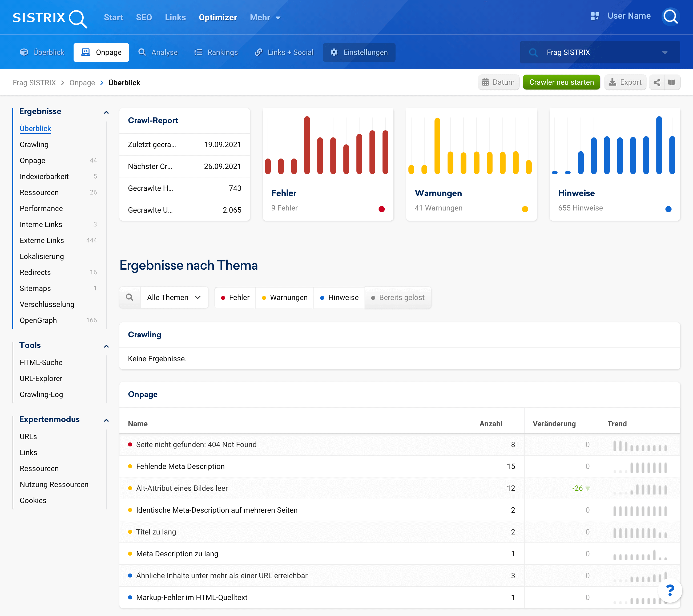Image resolution: width=693 pixels, height=616 pixels.
Task: Enable the Bereits gelöst filter
Action: (398, 297)
